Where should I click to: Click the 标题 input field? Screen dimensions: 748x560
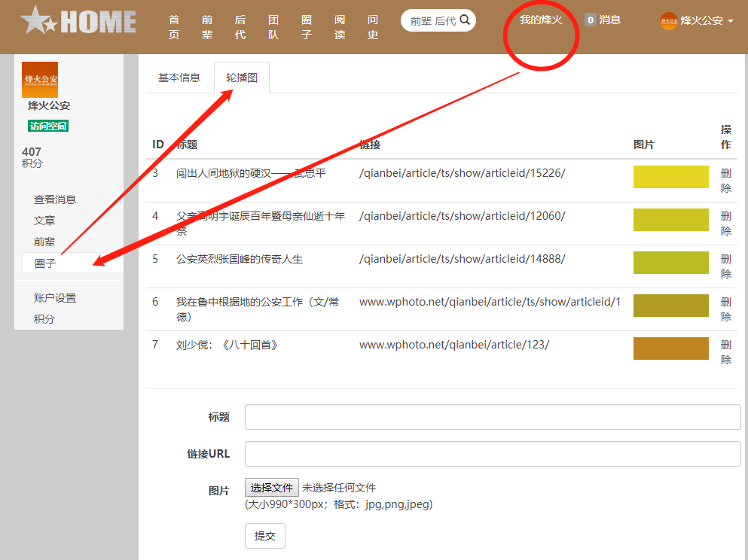(x=493, y=417)
